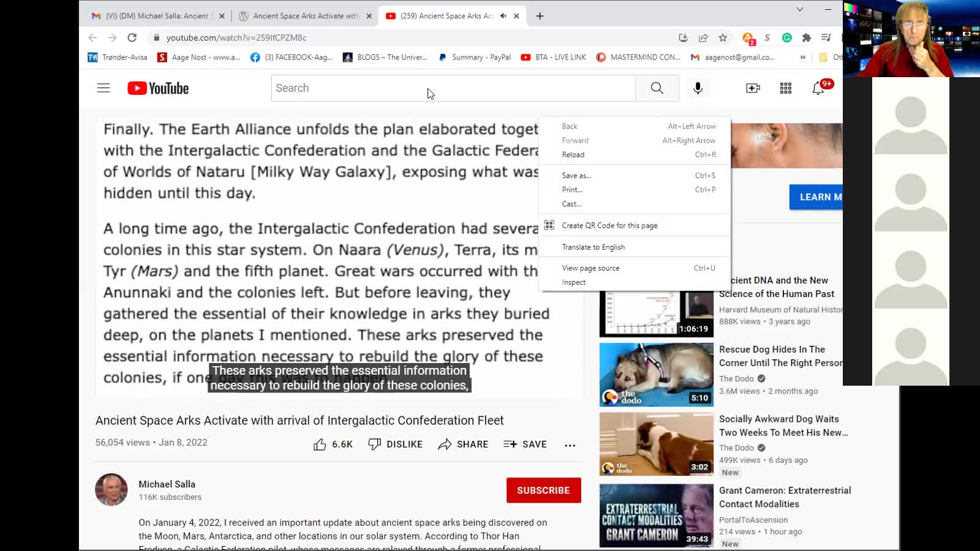Open Michael Salla channel avatar
The height and width of the screenshot is (551, 980).
[x=111, y=490]
